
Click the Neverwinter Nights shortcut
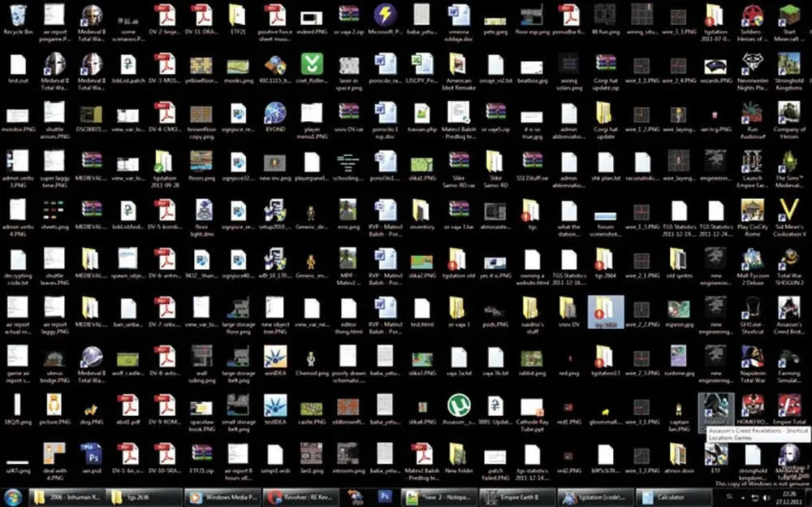[x=752, y=63]
